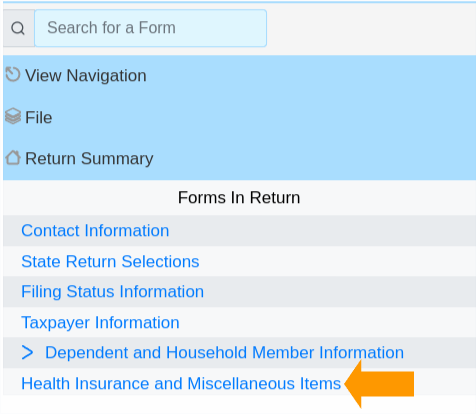Click the stacked layers File icon

(x=13, y=116)
